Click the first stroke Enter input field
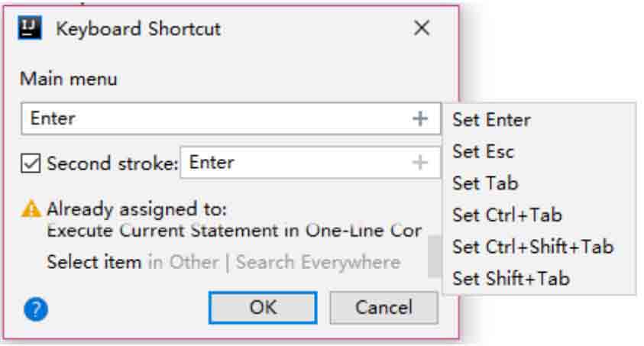Viewport: 644px width, 346px height. [x=214, y=119]
